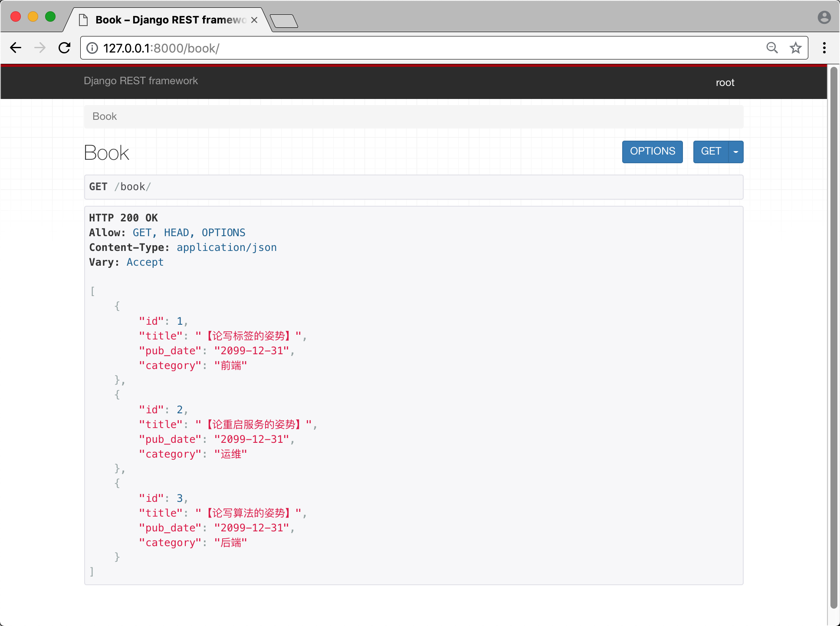The image size is (840, 626).
Task: Click the HTTP 200 OK status text
Action: [123, 218]
